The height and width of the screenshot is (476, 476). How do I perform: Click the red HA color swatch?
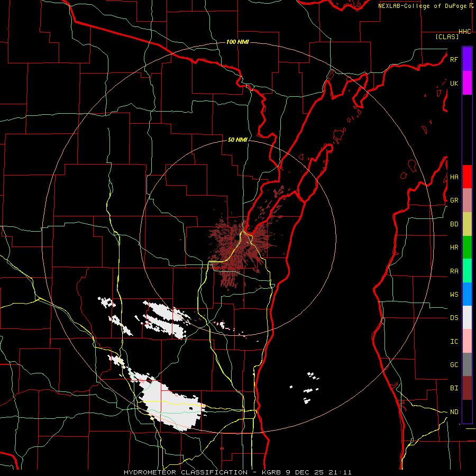tap(467, 177)
